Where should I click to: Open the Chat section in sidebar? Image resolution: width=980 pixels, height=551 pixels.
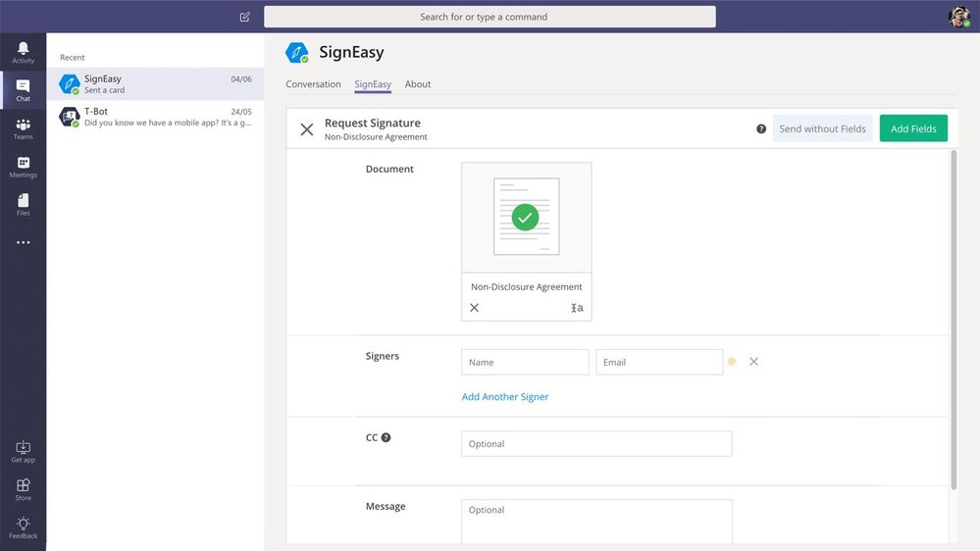coord(24,90)
